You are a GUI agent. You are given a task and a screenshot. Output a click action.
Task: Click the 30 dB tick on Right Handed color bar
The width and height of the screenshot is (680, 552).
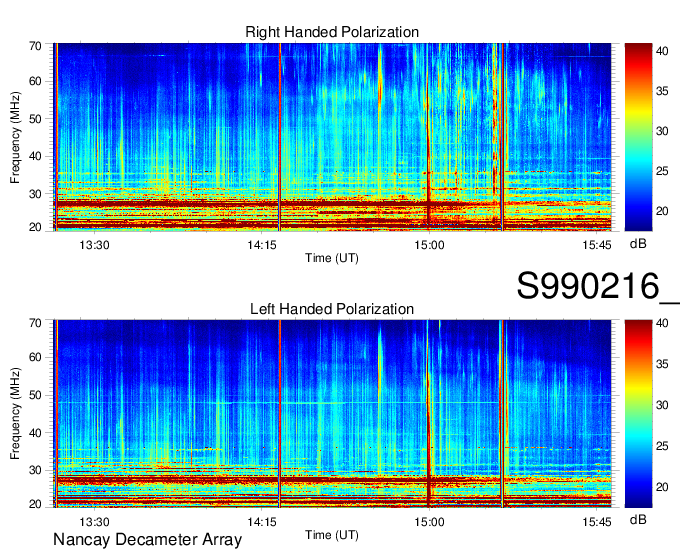coord(662,131)
